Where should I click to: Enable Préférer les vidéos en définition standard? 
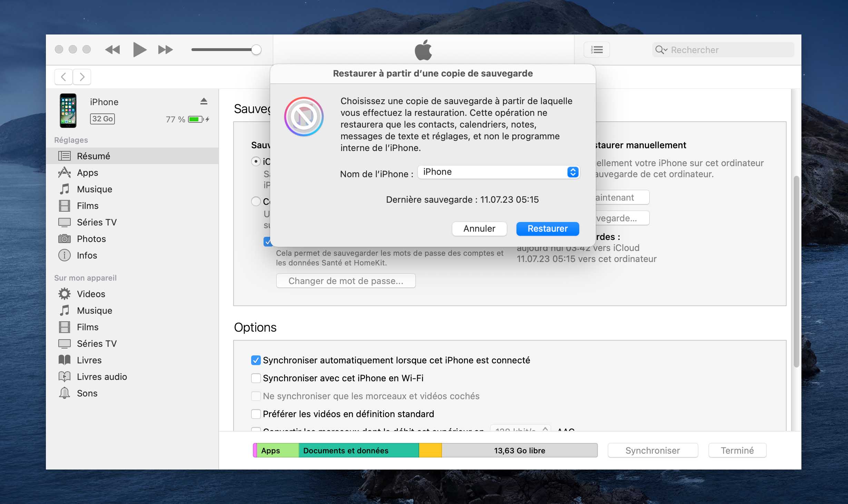point(256,414)
